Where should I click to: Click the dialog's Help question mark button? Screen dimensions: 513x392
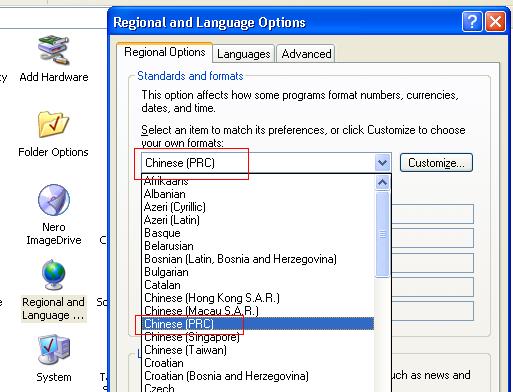472,22
